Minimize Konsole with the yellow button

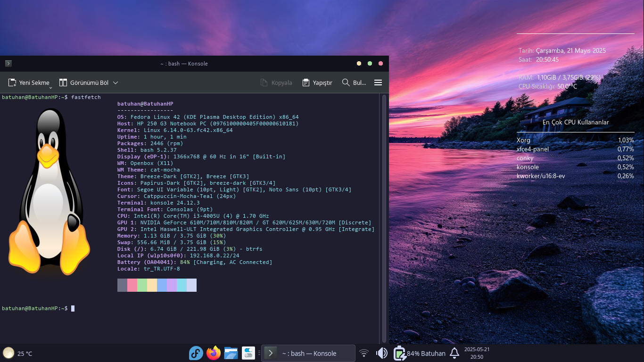359,64
